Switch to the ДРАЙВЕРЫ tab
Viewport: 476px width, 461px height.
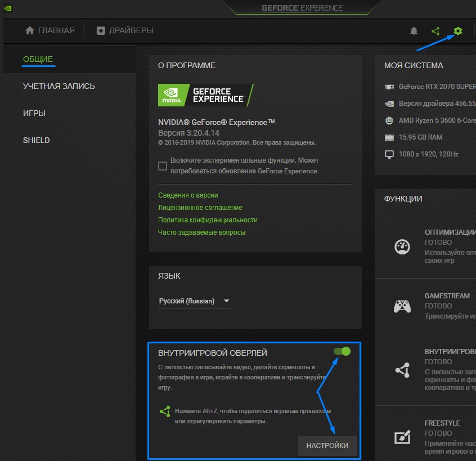[x=125, y=30]
